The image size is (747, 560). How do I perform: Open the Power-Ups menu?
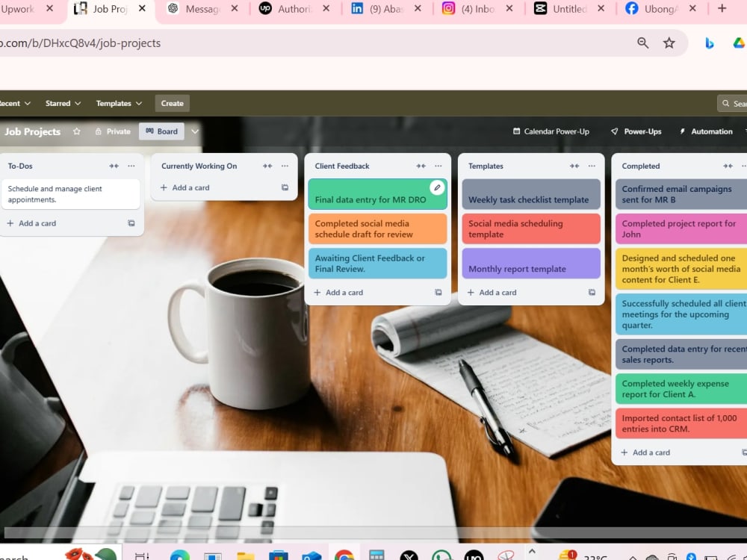(x=636, y=131)
